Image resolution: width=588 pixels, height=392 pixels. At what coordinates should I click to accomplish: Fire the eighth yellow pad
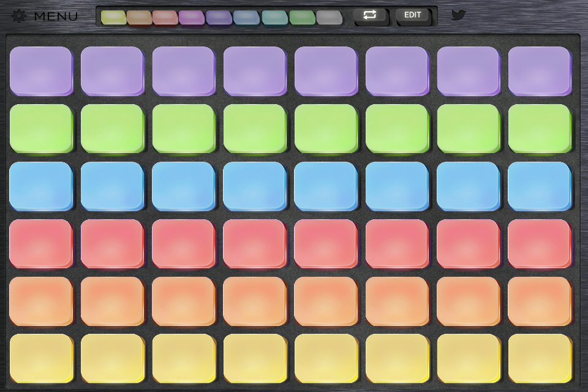(540, 358)
